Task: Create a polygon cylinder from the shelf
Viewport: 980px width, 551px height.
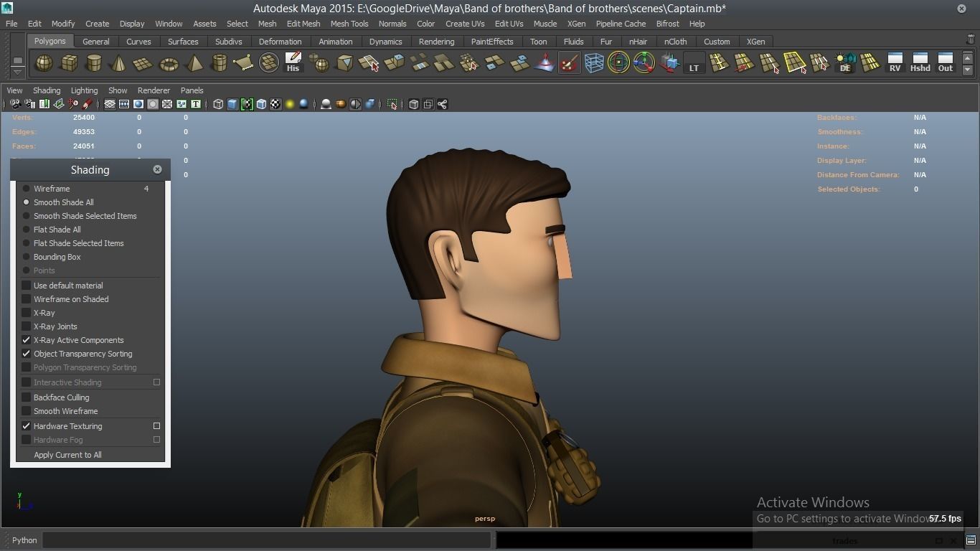Action: tap(93, 63)
